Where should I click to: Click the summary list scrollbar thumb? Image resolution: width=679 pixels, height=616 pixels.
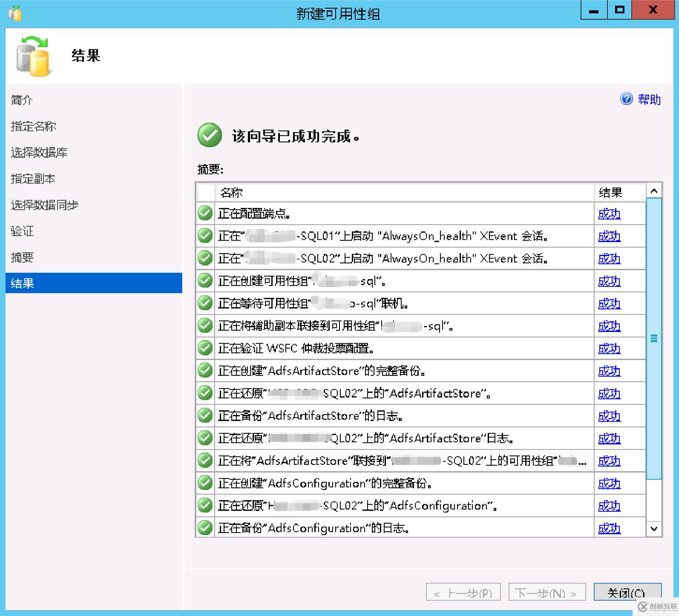[654, 339]
